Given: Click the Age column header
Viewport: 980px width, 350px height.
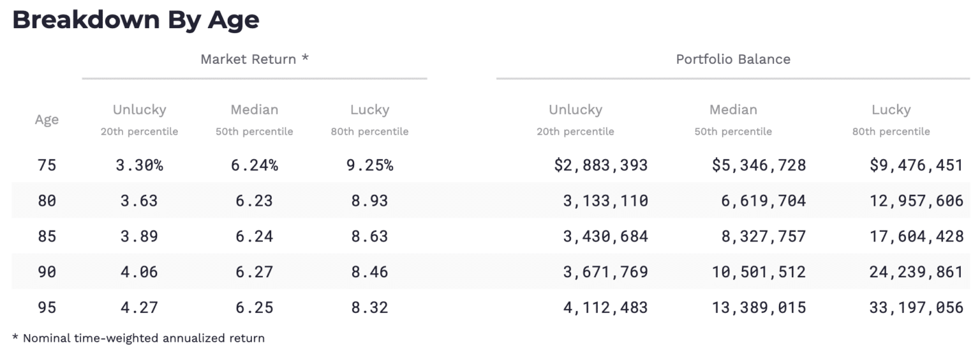Looking at the screenshot, I should point(47,119).
